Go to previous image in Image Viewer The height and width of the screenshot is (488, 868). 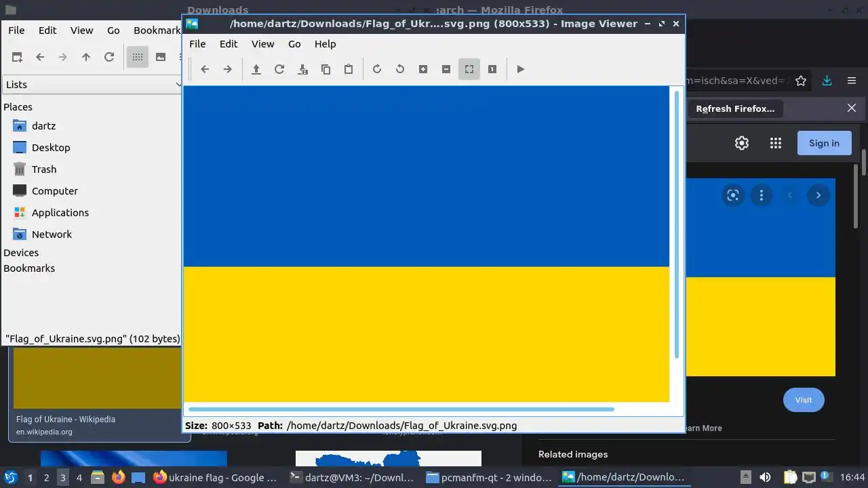pos(205,69)
